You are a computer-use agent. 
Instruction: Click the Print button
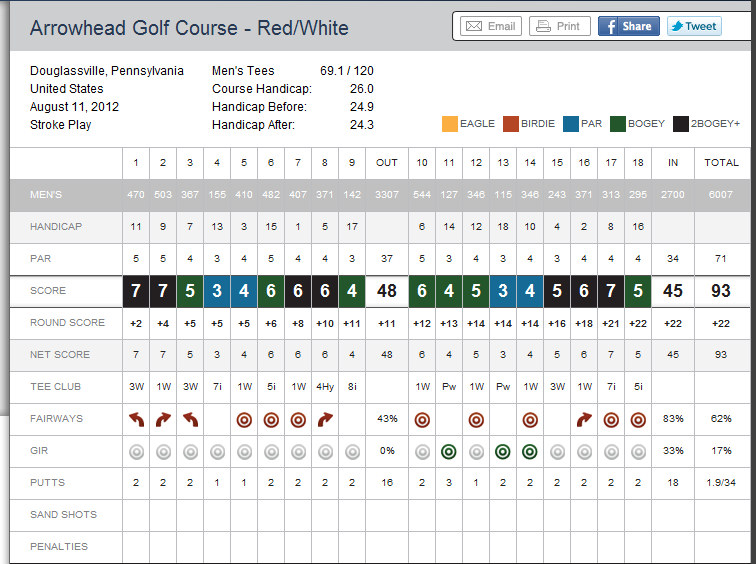pos(559,26)
